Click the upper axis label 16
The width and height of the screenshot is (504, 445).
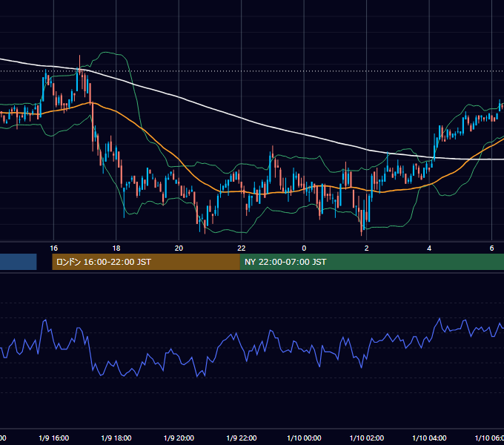tap(53, 248)
